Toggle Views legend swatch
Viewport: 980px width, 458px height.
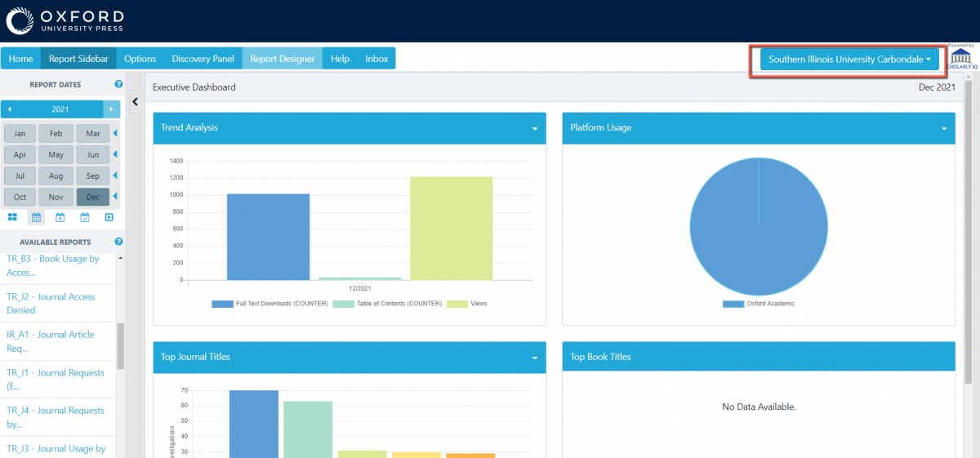point(457,304)
